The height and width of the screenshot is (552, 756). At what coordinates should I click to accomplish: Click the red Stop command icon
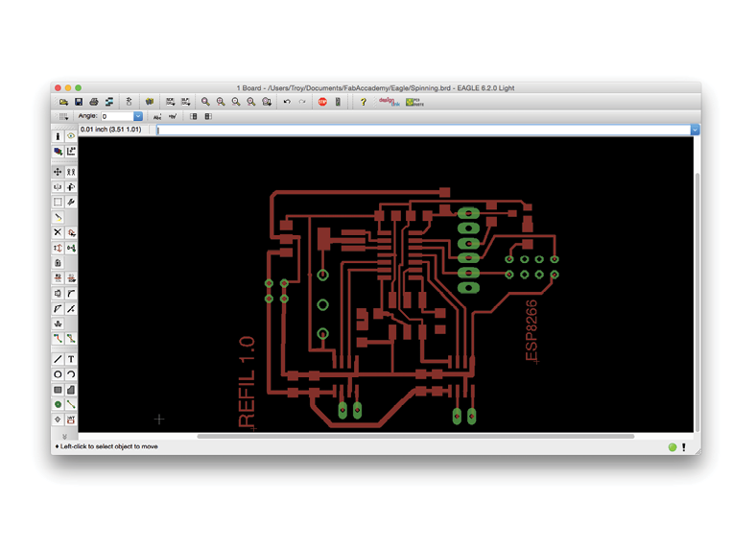(322, 102)
